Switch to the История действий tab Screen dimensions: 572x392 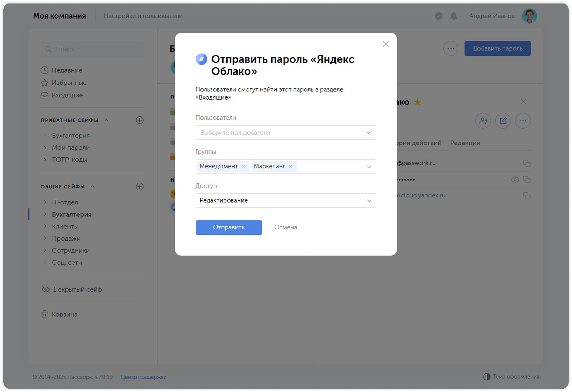419,143
